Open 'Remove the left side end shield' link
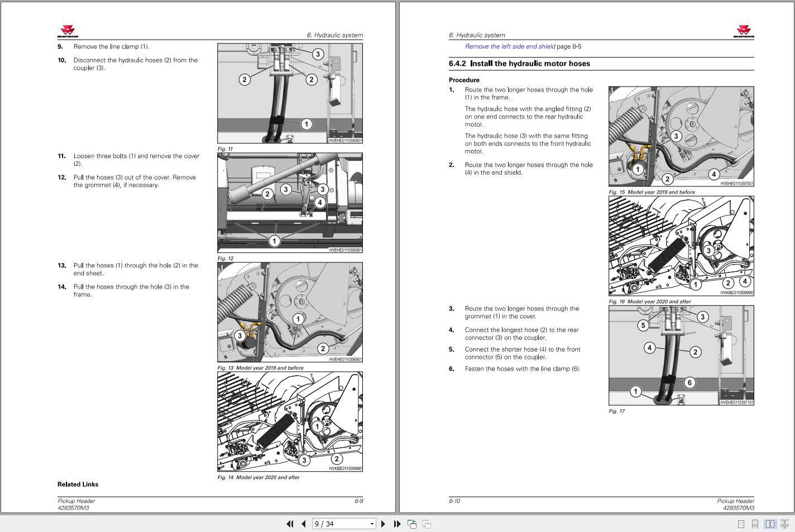Screen dimensions: 795x532 [510, 46]
